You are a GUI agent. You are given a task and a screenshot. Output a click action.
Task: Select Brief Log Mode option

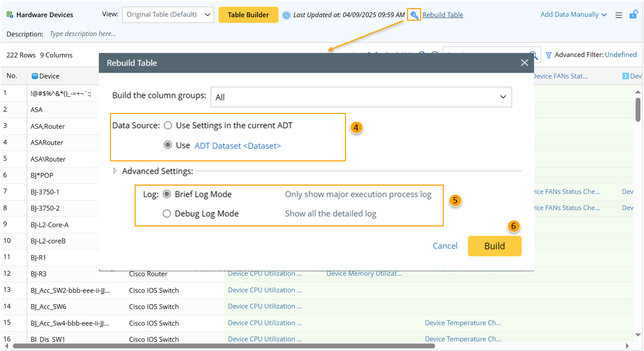coord(167,195)
